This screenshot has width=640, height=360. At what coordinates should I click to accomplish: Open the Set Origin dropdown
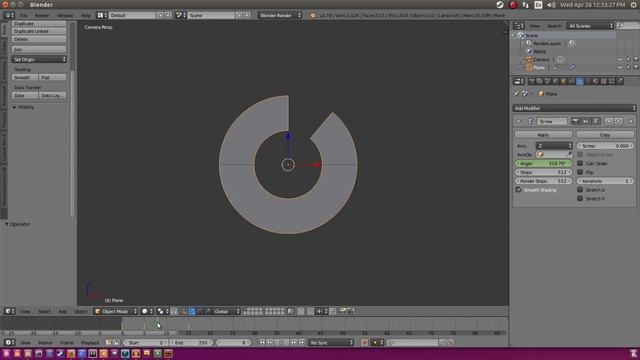[x=39, y=60]
